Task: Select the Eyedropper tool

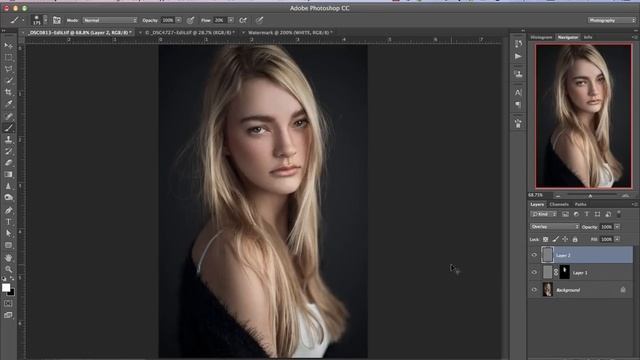Action: pyautogui.click(x=8, y=104)
